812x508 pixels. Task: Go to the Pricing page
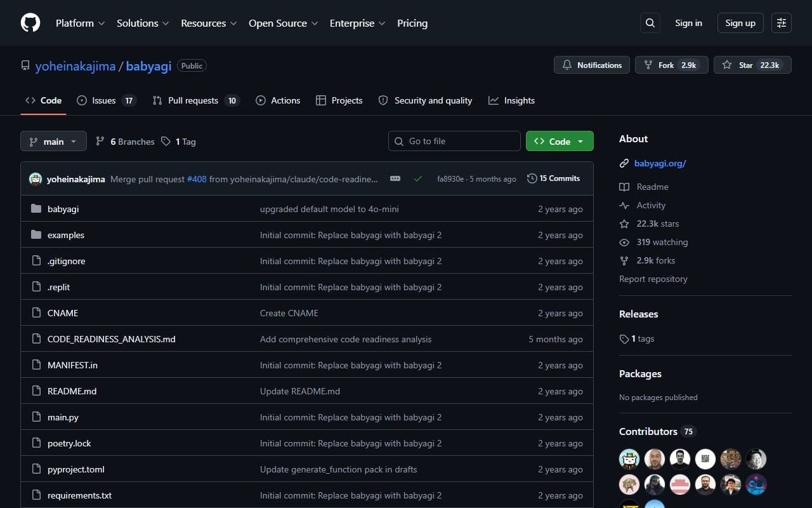tap(412, 23)
